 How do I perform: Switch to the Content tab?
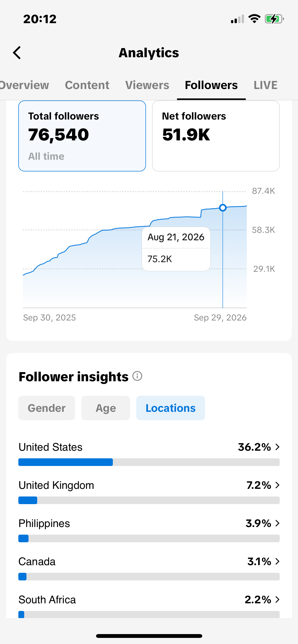(x=87, y=85)
